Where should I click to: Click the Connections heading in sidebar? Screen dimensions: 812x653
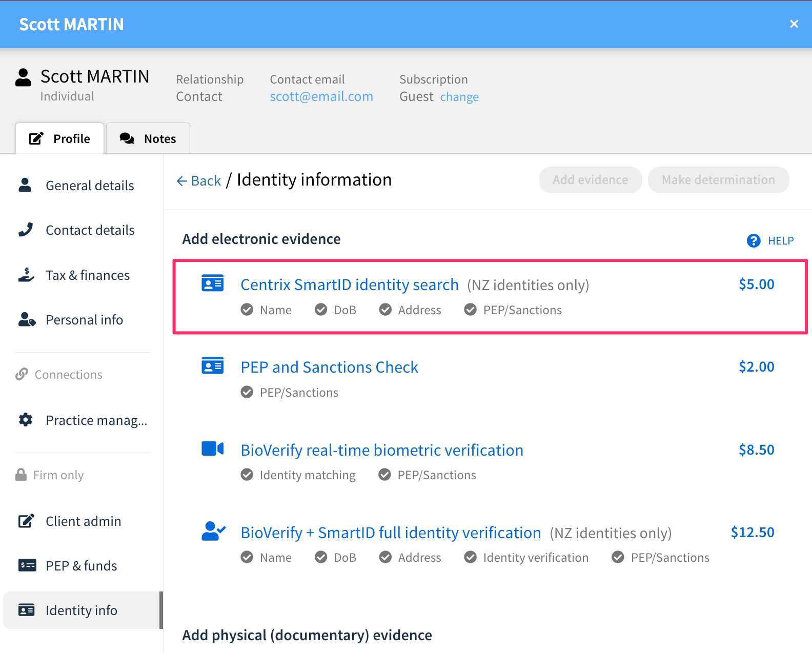click(69, 375)
